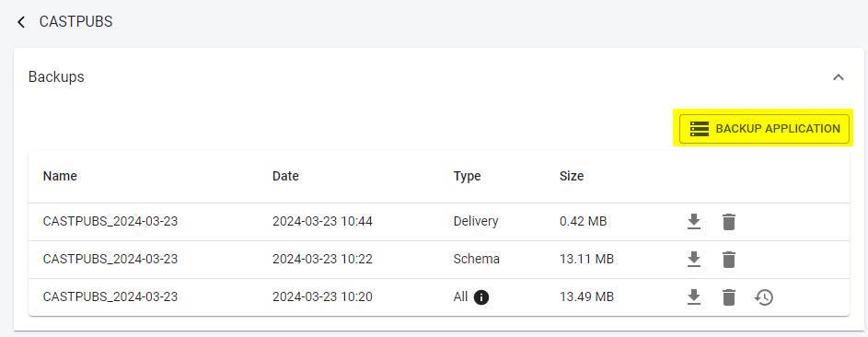Delete the Schema backup
The image size is (868, 337).
pyautogui.click(x=729, y=260)
